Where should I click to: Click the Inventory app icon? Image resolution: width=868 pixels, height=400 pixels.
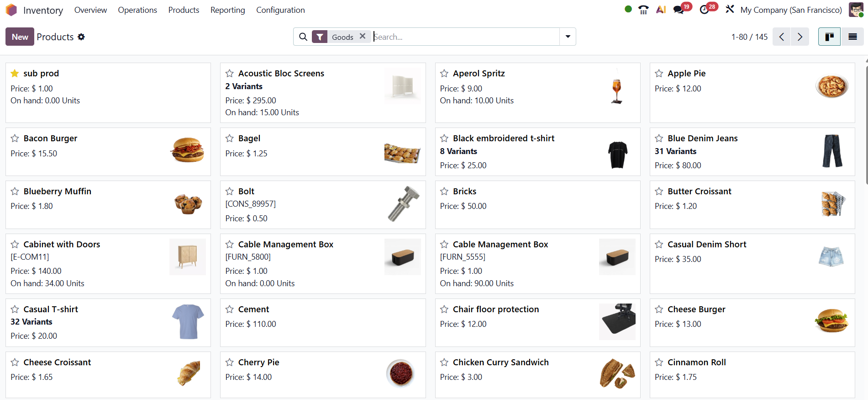(x=11, y=9)
